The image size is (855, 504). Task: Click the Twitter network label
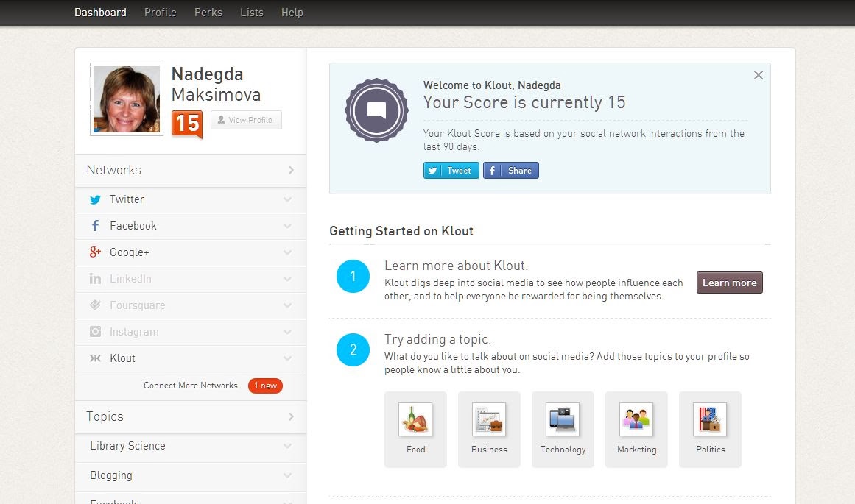pyautogui.click(x=127, y=199)
